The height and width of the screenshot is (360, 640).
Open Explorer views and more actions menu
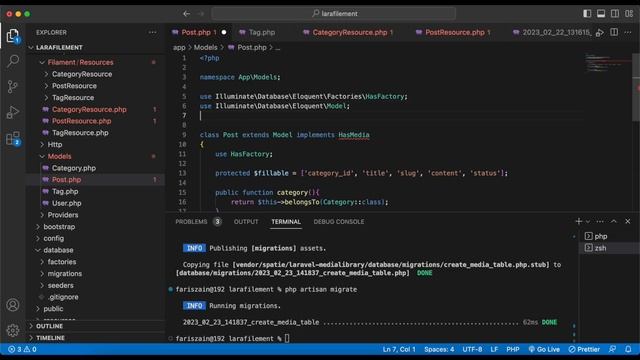152,32
